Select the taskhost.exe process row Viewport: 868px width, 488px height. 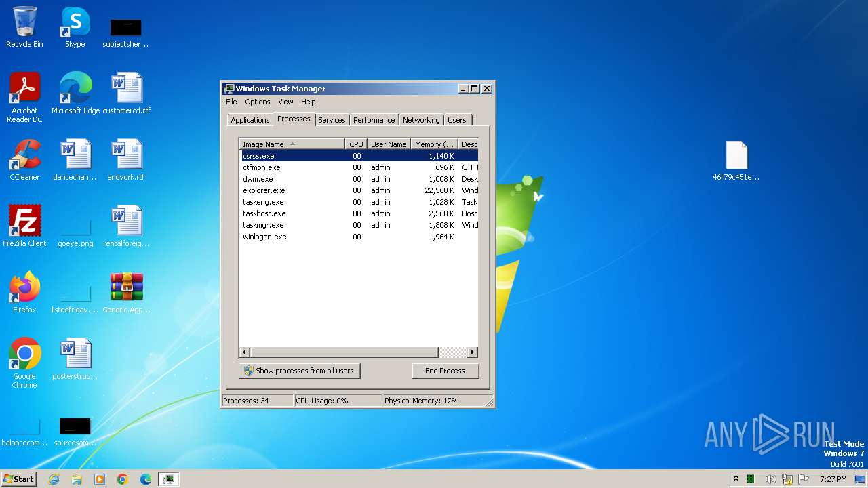tap(359, 213)
